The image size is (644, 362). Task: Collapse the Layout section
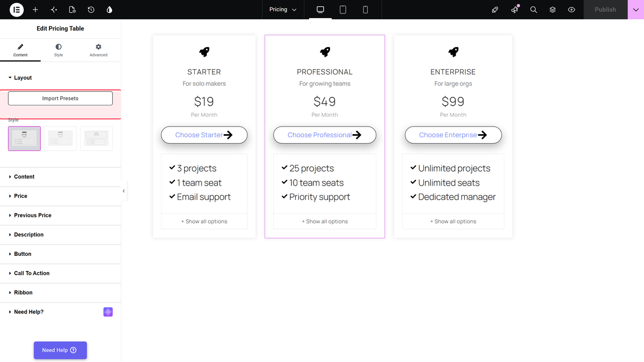click(x=61, y=78)
